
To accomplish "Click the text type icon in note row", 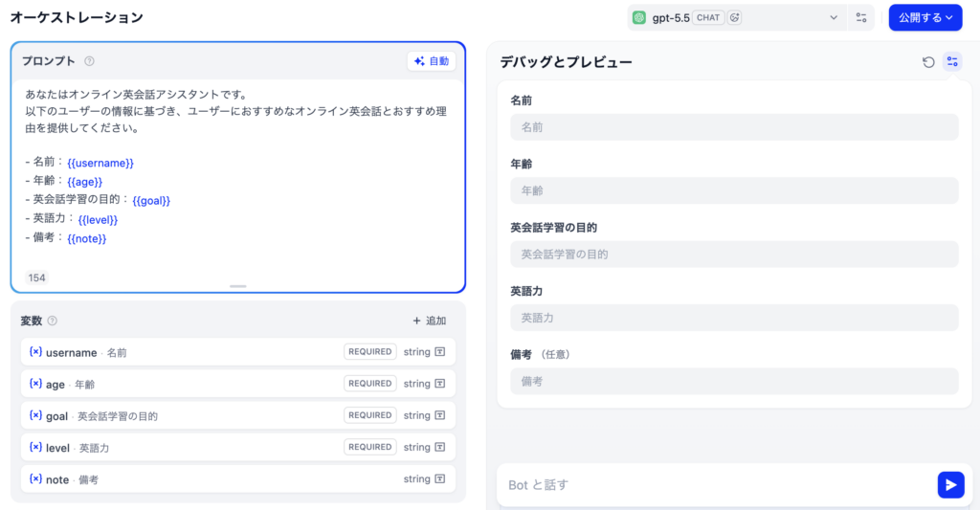I will click(x=440, y=478).
